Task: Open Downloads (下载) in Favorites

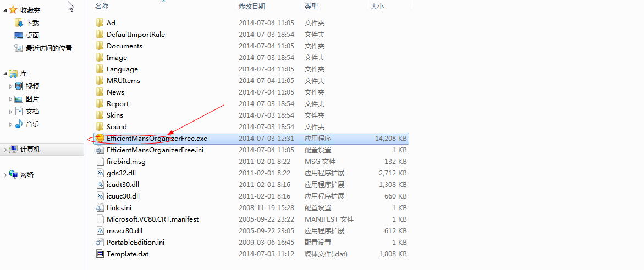Action: [32, 23]
